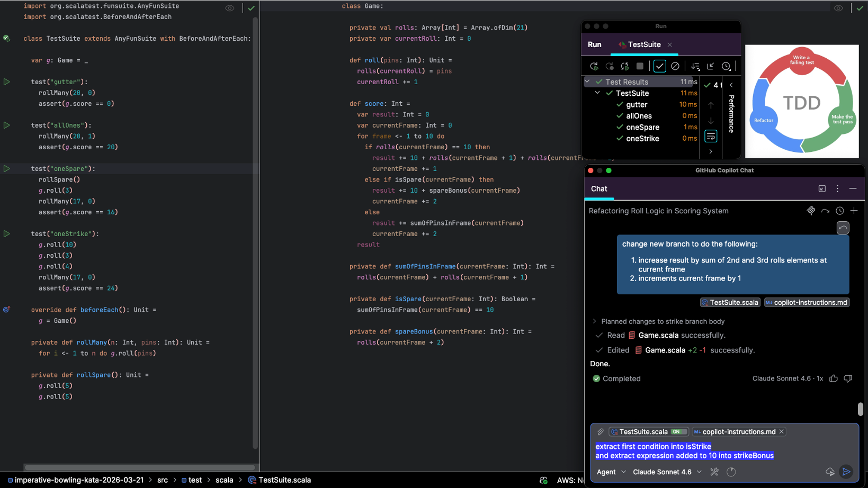This screenshot has height=488, width=868.
Task: Expand Planned changes to strike branch body
Action: (x=594, y=321)
